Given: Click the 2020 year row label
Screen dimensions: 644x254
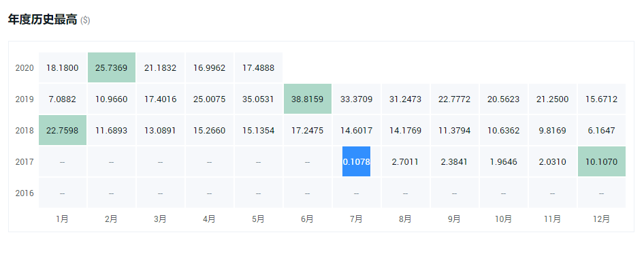Looking at the screenshot, I should point(25,68).
